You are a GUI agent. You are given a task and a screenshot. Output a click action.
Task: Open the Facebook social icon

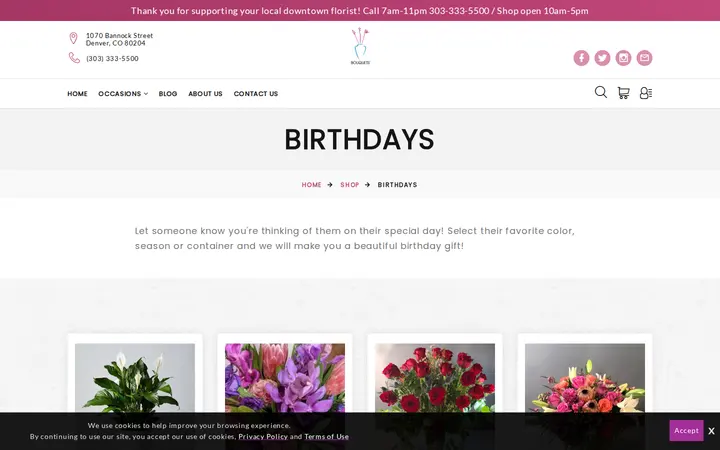click(x=581, y=58)
